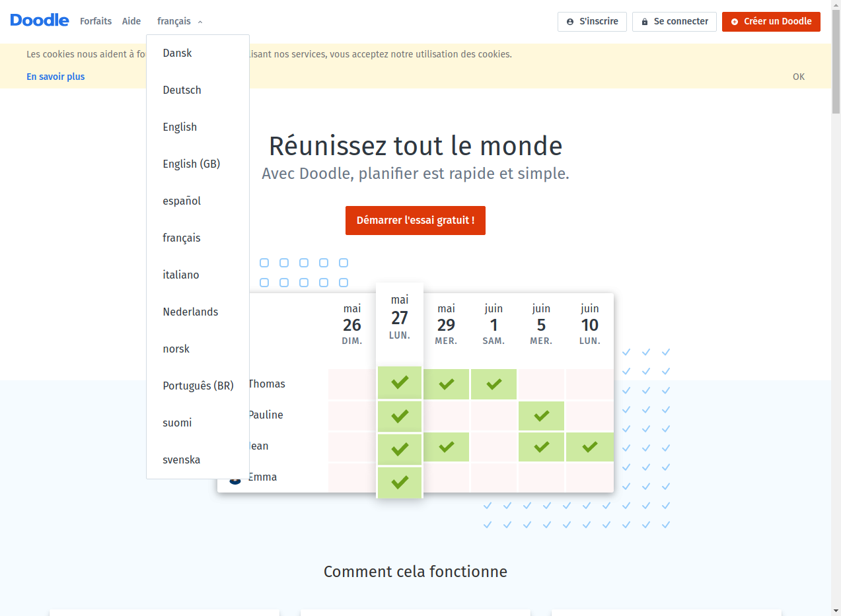841x616 pixels.
Task: Click Emma's checkmark for mai 27
Action: point(400,483)
